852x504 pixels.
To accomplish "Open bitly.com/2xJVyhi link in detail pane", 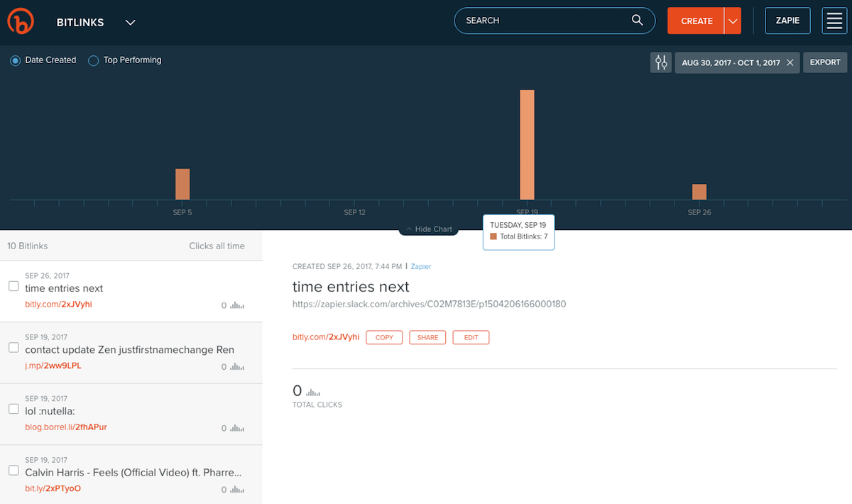I will pyautogui.click(x=326, y=336).
